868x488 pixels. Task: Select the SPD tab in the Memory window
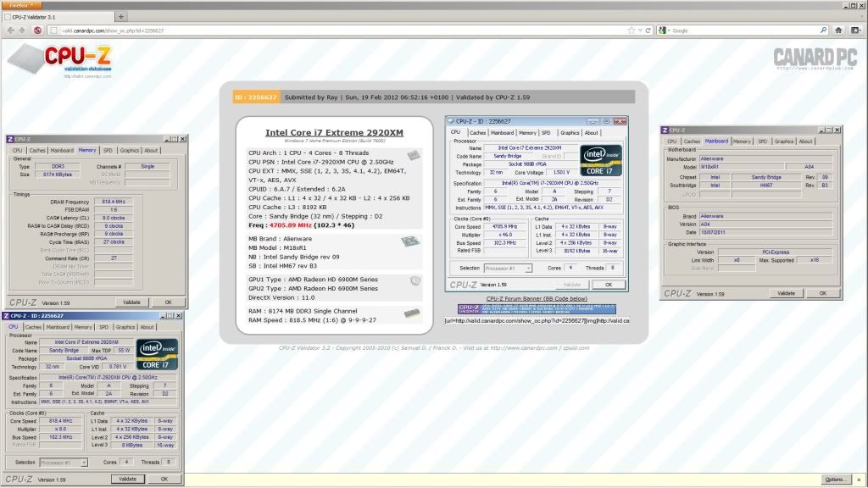[x=108, y=151]
